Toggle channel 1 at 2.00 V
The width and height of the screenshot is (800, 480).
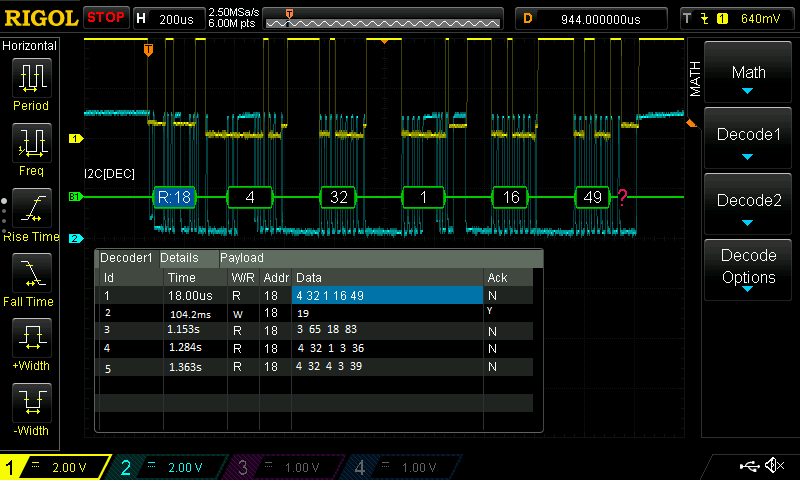coord(57,467)
